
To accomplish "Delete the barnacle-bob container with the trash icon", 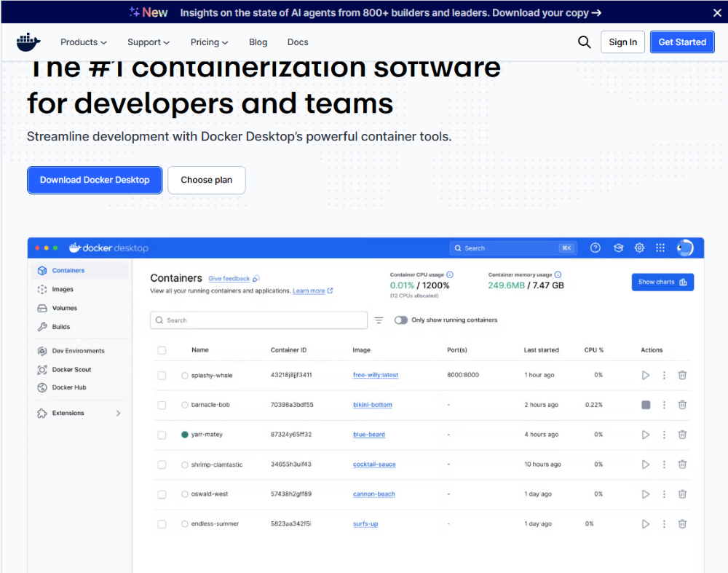I will coord(683,404).
